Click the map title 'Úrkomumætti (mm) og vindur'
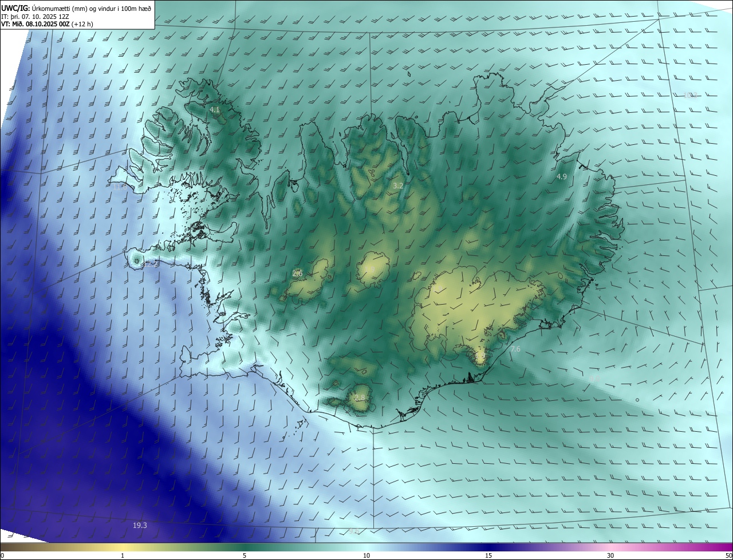This screenshot has width=733, height=560. point(76,7)
